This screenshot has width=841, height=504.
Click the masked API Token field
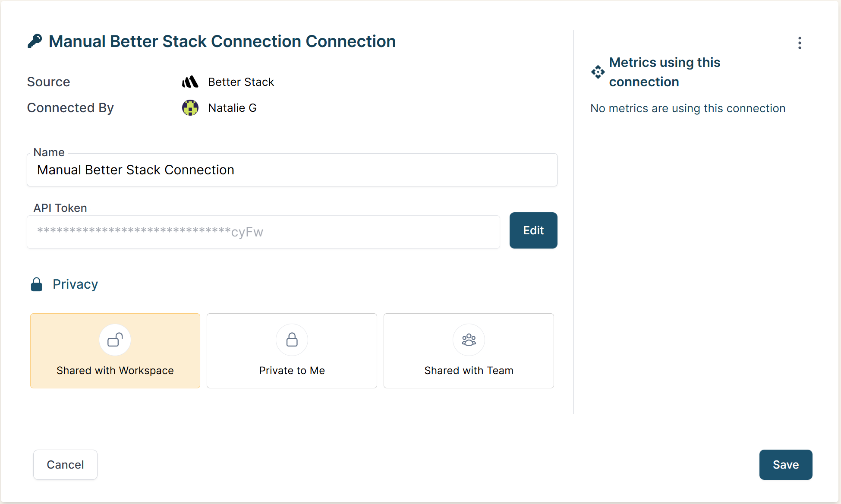pyautogui.click(x=263, y=232)
